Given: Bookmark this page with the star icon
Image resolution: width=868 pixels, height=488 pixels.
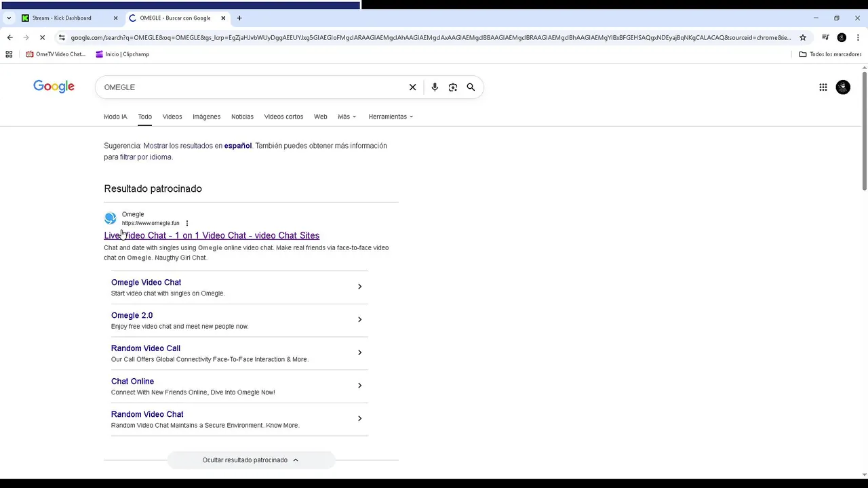Looking at the screenshot, I should 803,38.
